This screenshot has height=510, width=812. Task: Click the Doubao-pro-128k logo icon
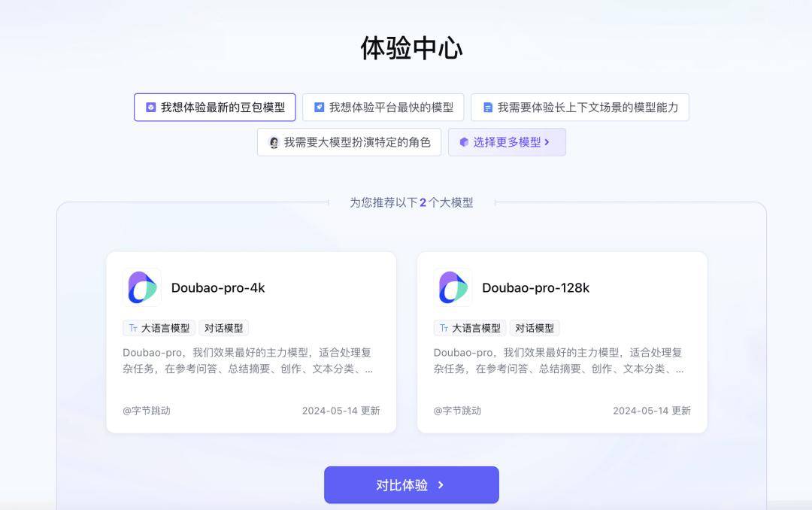(453, 287)
